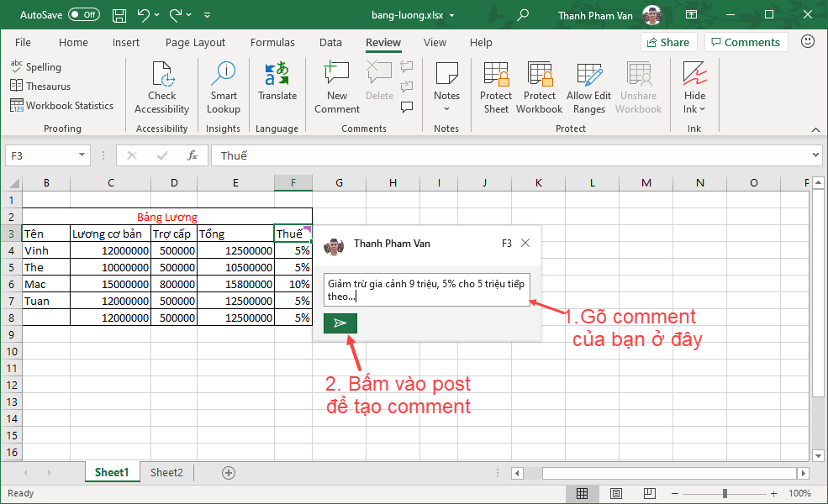
Task: Click the Comments button at top right
Action: tap(746, 42)
